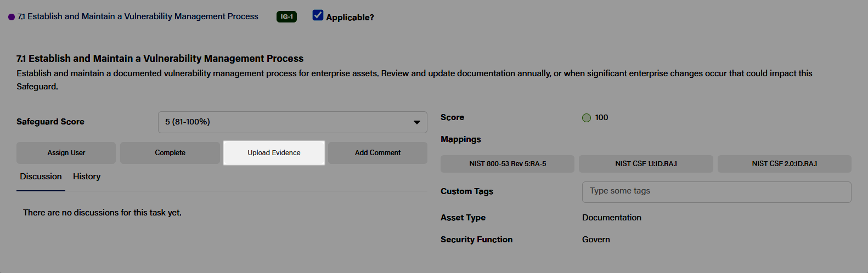868x273 pixels.
Task: Switch to the History tab
Action: [87, 177]
